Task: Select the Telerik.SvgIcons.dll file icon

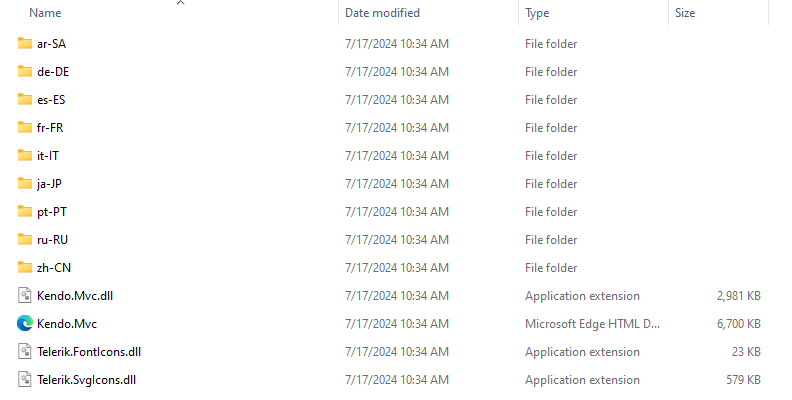Action: [x=25, y=380]
